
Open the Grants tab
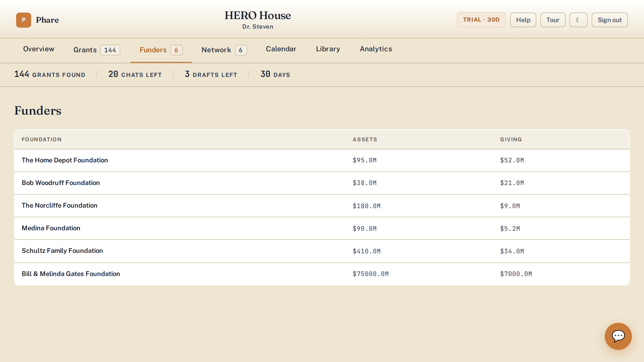point(97,50)
